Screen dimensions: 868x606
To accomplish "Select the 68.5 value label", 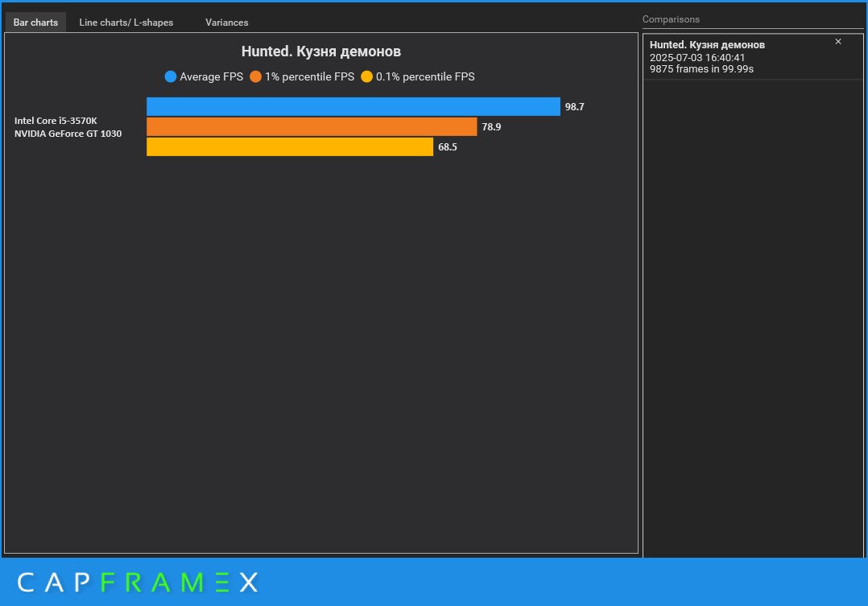I will pyautogui.click(x=448, y=146).
